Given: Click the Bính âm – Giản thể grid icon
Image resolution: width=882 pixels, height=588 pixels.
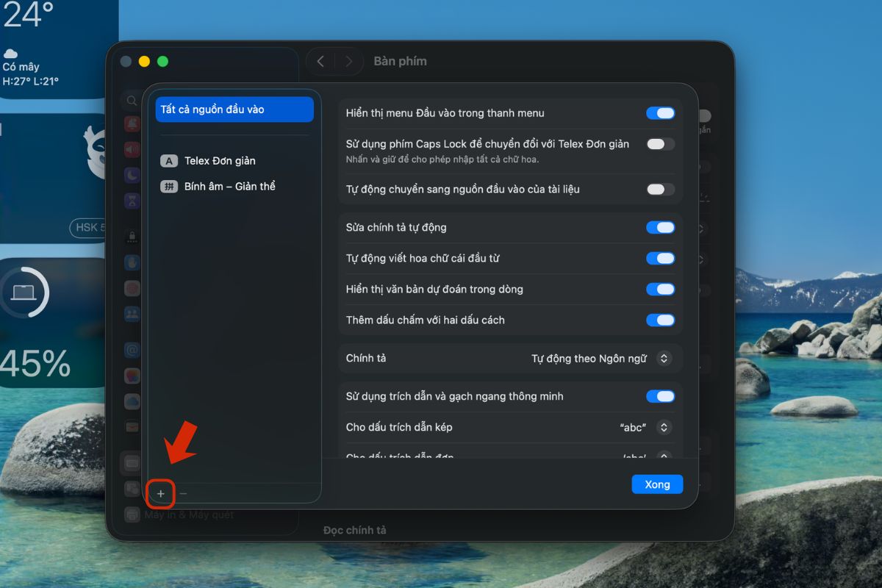Looking at the screenshot, I should tap(169, 187).
